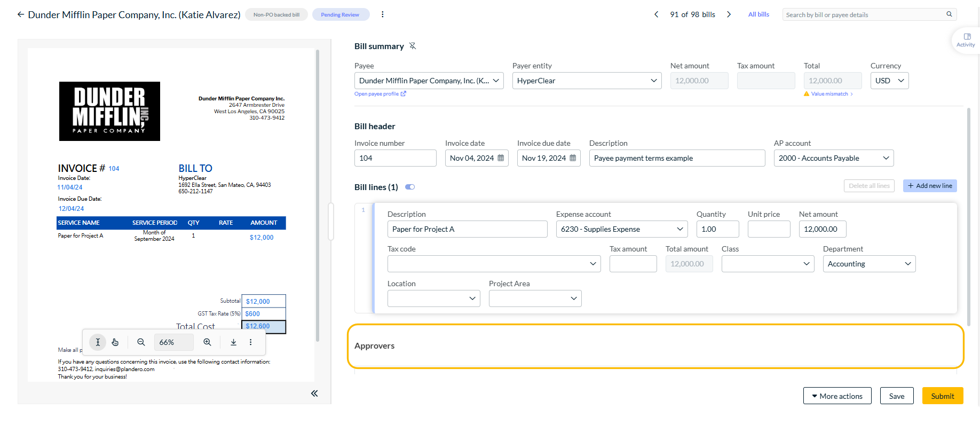
Task: Go to the next bill with right chevron
Action: pyautogui.click(x=729, y=14)
